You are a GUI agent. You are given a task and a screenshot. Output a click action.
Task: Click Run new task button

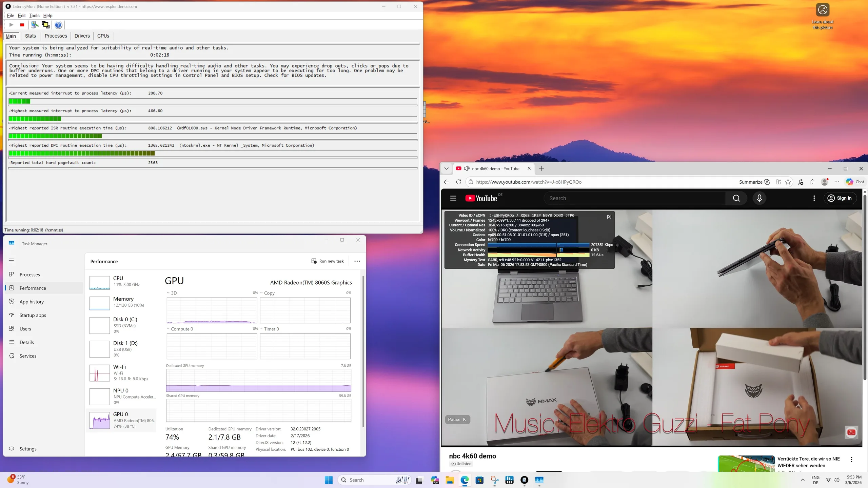coord(328,261)
